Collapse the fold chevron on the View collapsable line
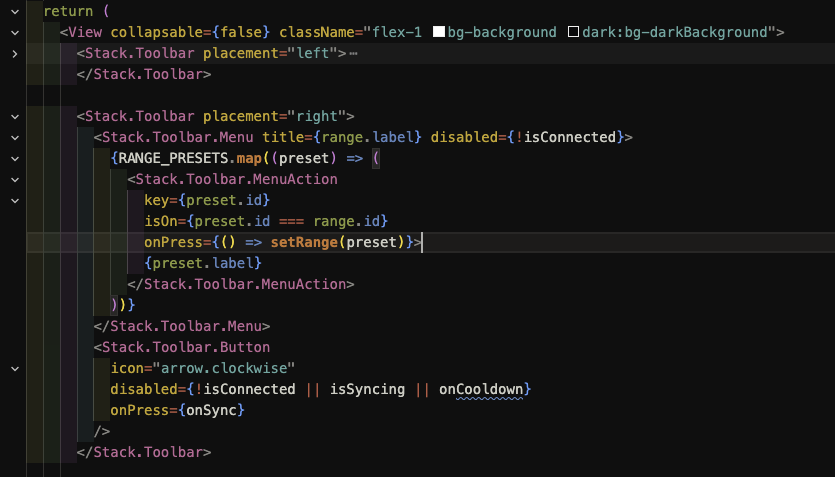835x477 pixels. [15, 32]
